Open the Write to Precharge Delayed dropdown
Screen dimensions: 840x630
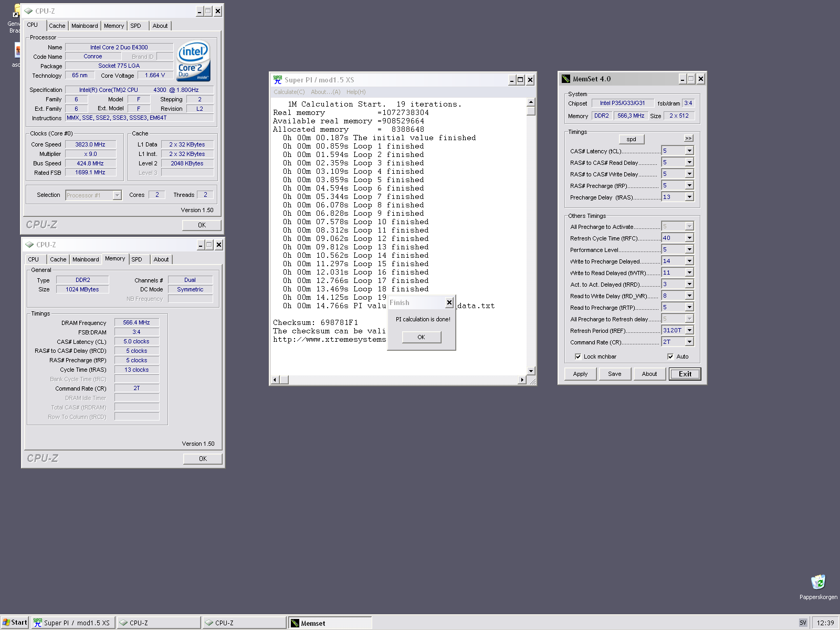pos(689,261)
